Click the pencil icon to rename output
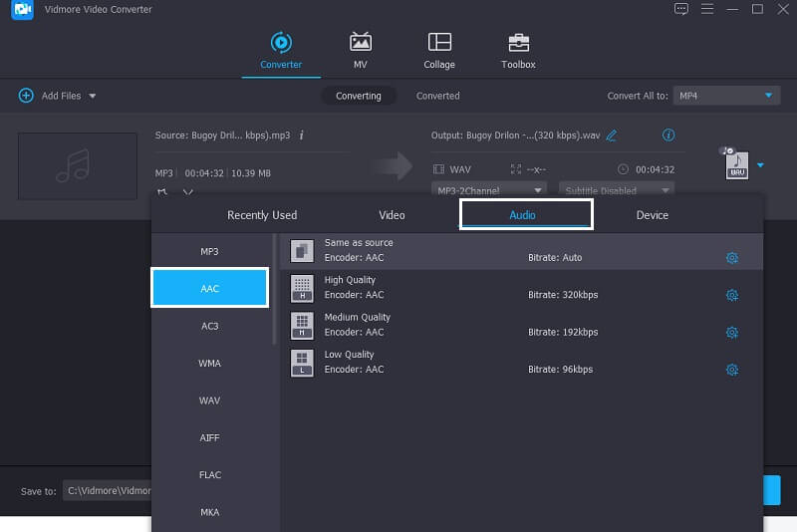Image resolution: width=797 pixels, height=532 pixels. 612,135
